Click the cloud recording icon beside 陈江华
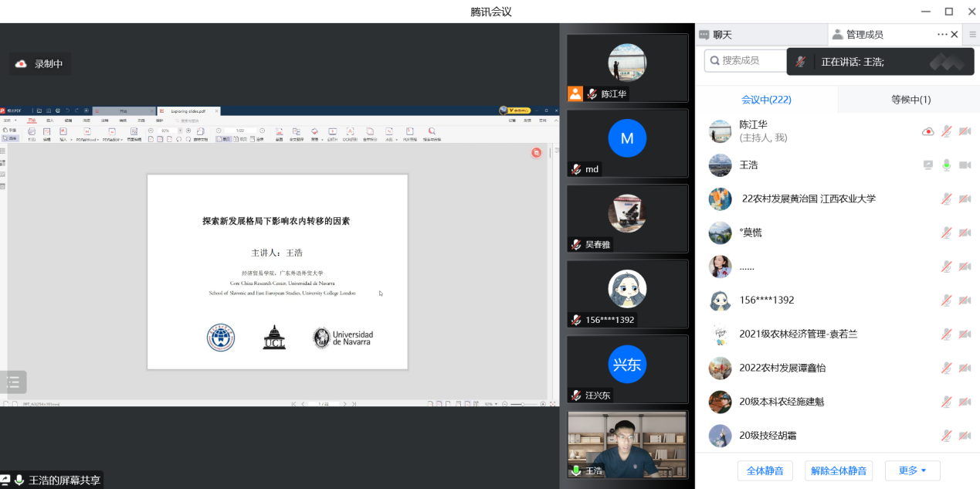This screenshot has width=980, height=489. [928, 131]
